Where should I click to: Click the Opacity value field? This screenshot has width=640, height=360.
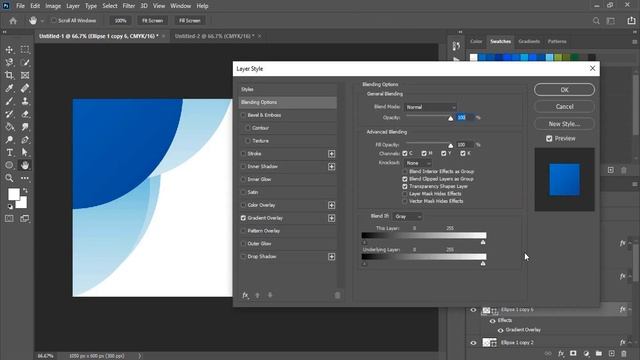(x=465, y=118)
